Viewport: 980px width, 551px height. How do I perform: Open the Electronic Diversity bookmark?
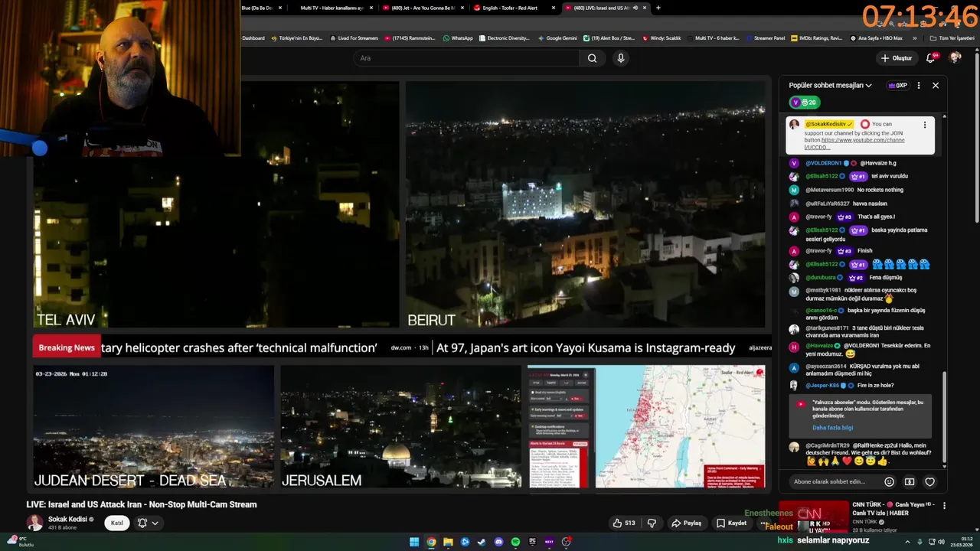tap(505, 37)
